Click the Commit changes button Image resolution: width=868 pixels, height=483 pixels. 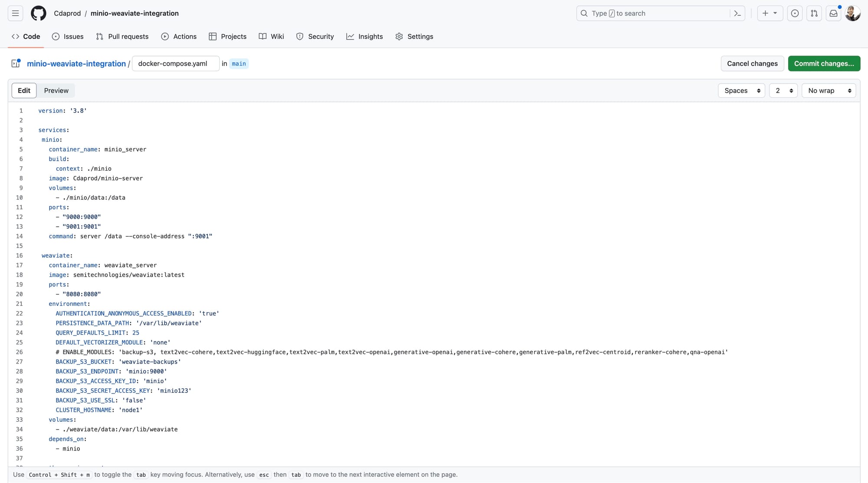(824, 63)
